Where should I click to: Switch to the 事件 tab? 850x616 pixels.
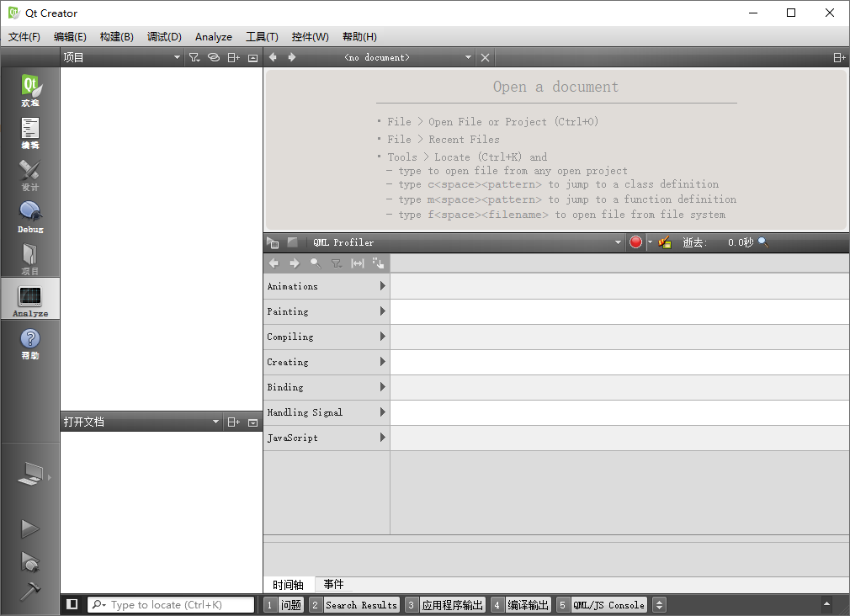tap(333, 584)
